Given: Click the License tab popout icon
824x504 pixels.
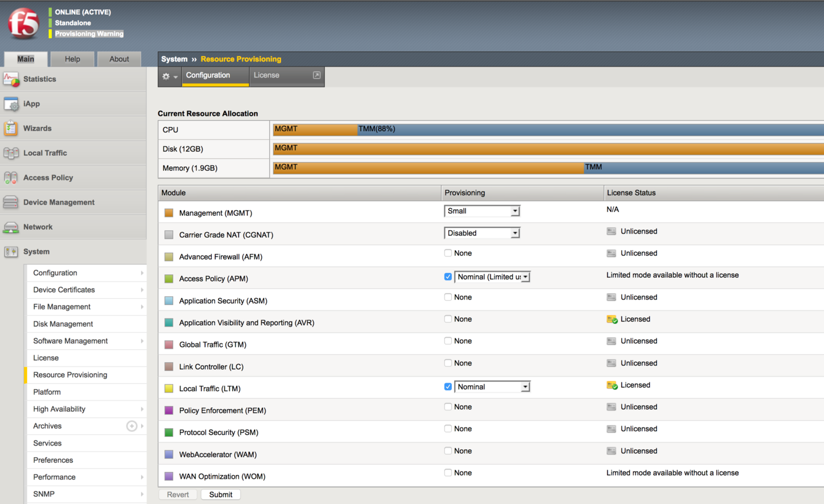Looking at the screenshot, I should click(x=317, y=75).
